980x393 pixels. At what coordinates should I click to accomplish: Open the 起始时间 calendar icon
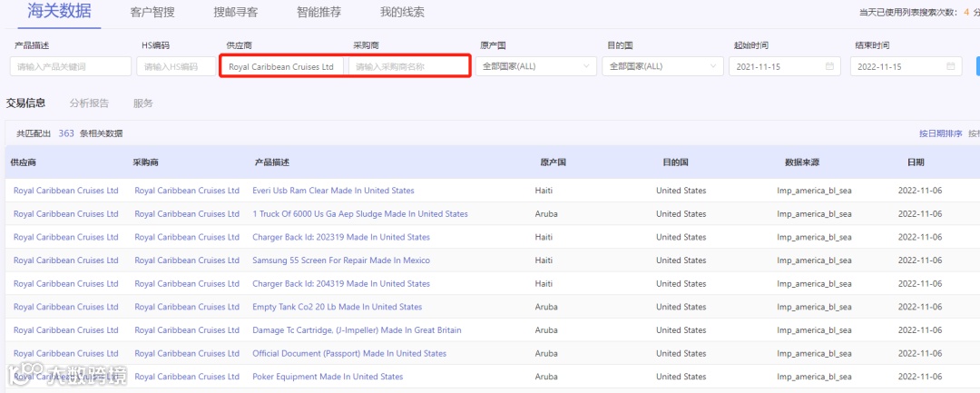point(829,66)
